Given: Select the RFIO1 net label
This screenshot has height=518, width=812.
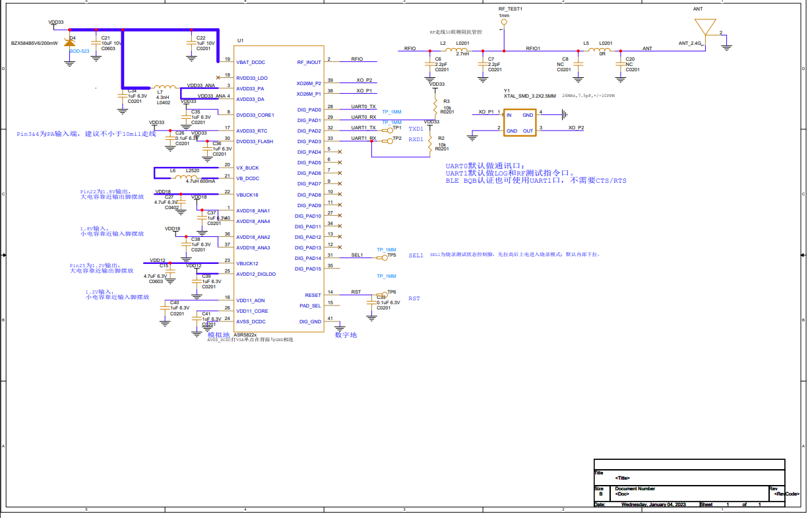Looking at the screenshot, I should 533,48.
